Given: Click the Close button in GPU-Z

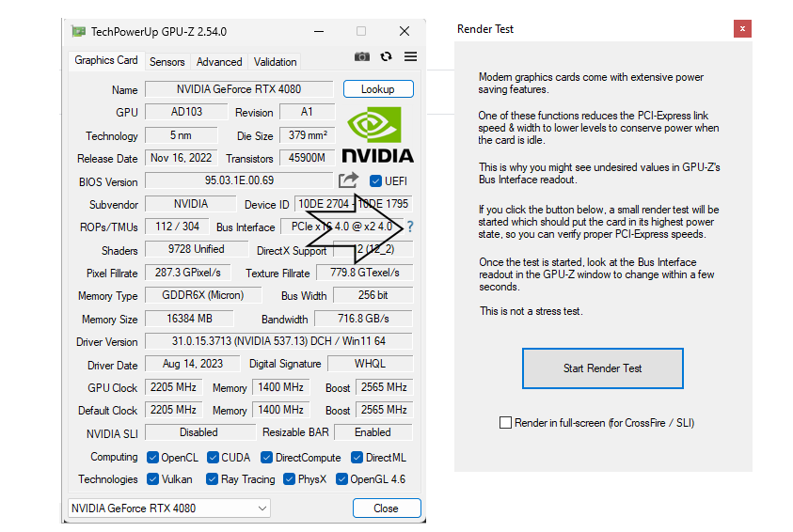Looking at the screenshot, I should (387, 508).
